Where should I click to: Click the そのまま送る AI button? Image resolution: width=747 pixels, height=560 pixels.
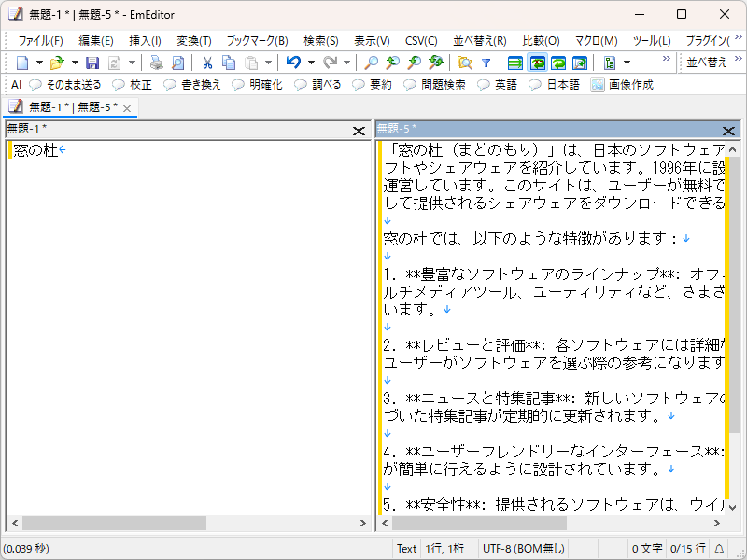(x=65, y=85)
